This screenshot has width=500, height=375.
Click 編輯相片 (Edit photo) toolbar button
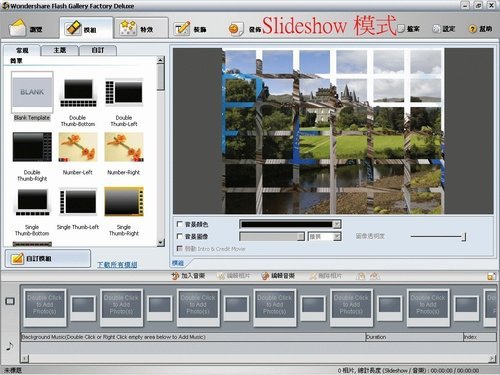click(x=233, y=276)
